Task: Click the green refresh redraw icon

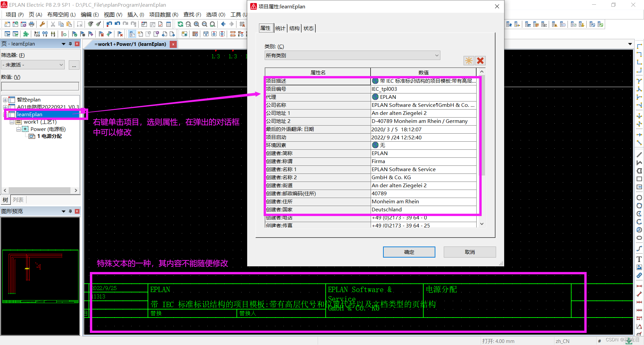Action: coord(180,24)
